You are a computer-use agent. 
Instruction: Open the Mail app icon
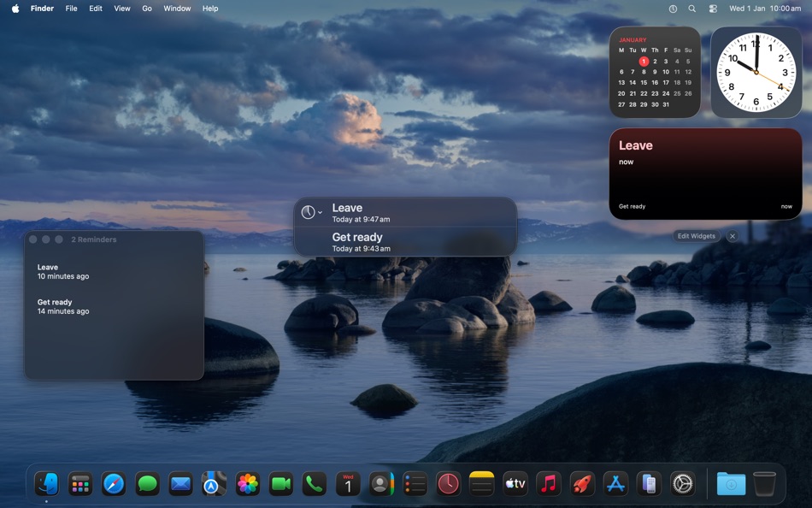tap(180, 483)
